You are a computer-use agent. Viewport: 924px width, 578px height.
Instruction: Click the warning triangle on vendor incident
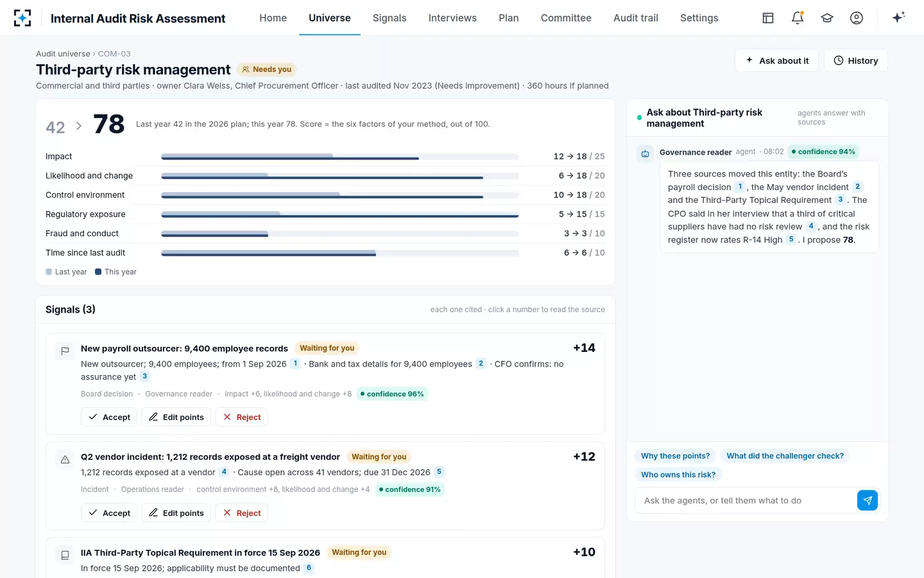coord(65,460)
